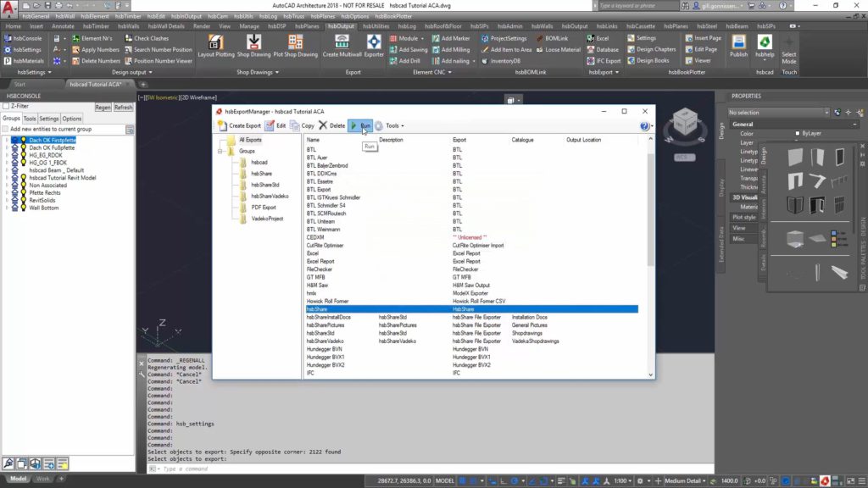
Task: Toggle visibility bulb for Non Associated
Action: [24, 186]
